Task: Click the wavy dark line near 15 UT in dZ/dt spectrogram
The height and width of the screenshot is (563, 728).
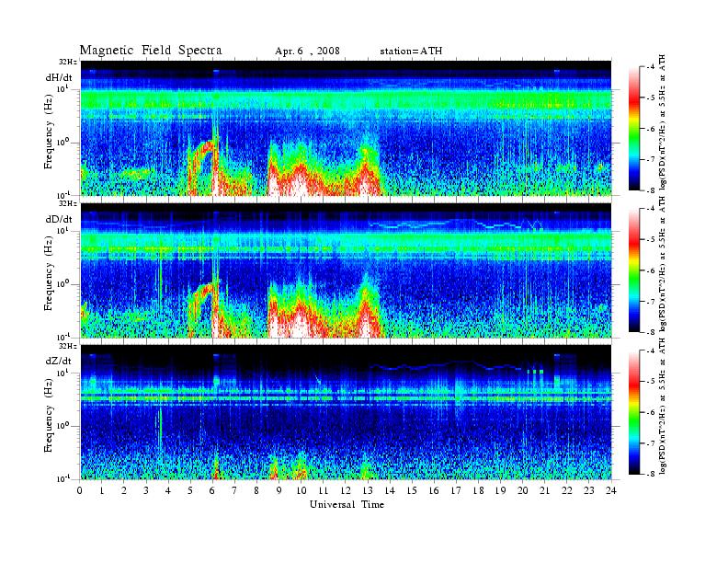Action: [446, 364]
